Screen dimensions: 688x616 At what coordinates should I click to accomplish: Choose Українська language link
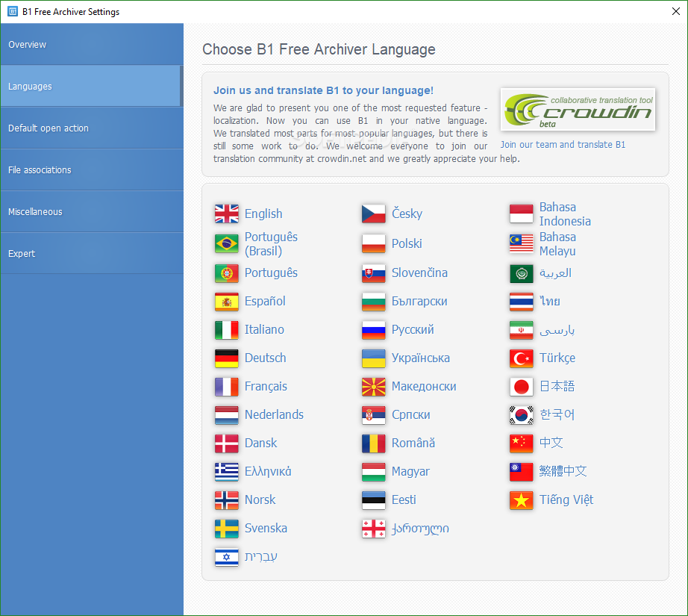(x=420, y=358)
